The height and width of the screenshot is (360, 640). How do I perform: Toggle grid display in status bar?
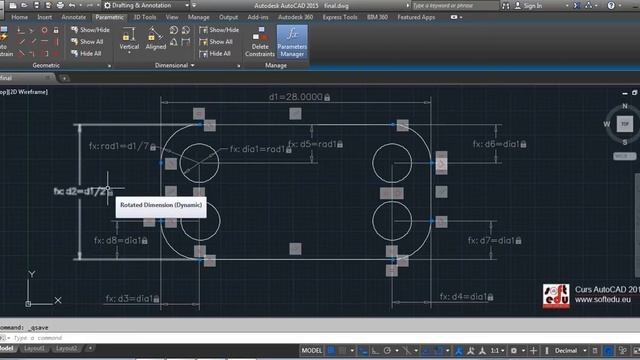(x=331, y=351)
